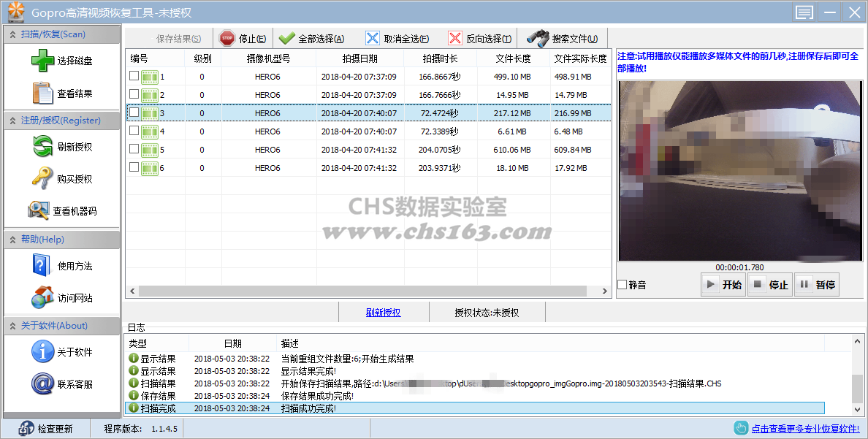Sort by 摄像机型号 column header
Screen dimensions: 868x439
[x=268, y=58]
